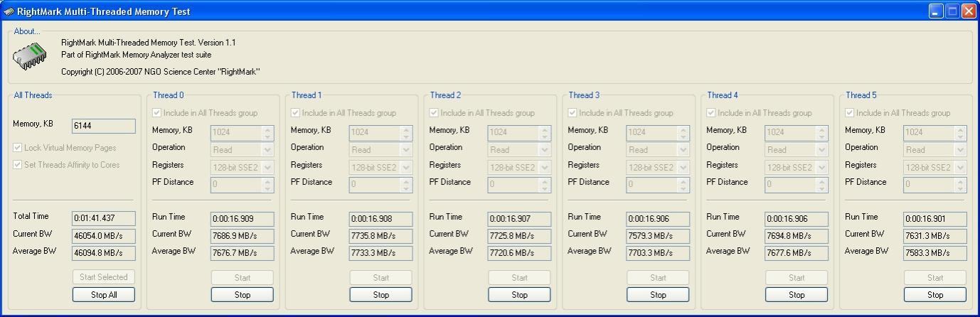Click the About... group label
Screen dimensions: 980x317
27,31
